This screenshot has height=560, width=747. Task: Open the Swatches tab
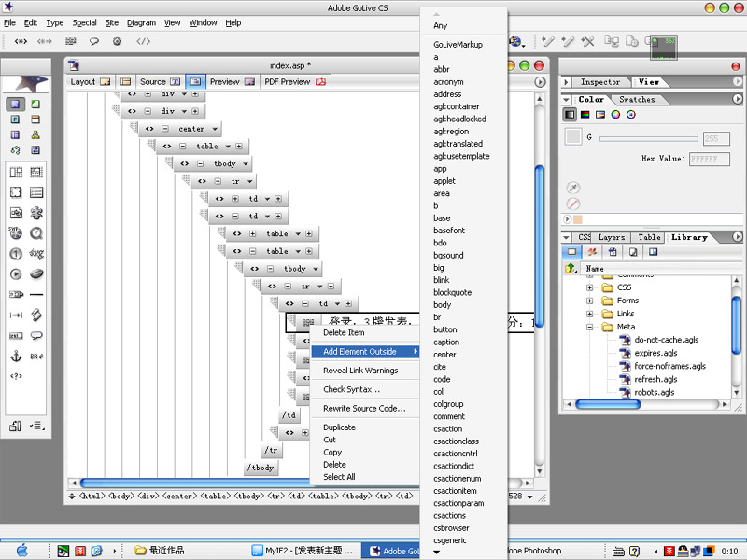[637, 99]
